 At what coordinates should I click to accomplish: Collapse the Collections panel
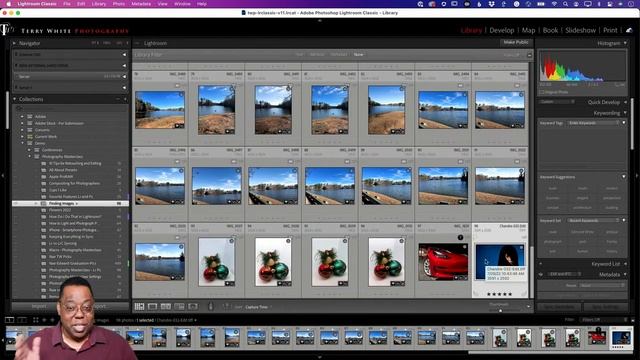point(15,99)
